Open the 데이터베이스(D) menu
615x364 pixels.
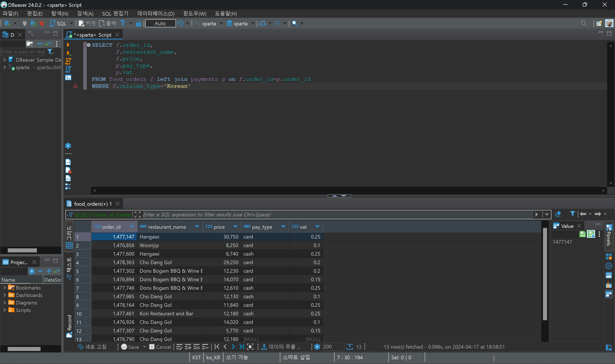(156, 14)
